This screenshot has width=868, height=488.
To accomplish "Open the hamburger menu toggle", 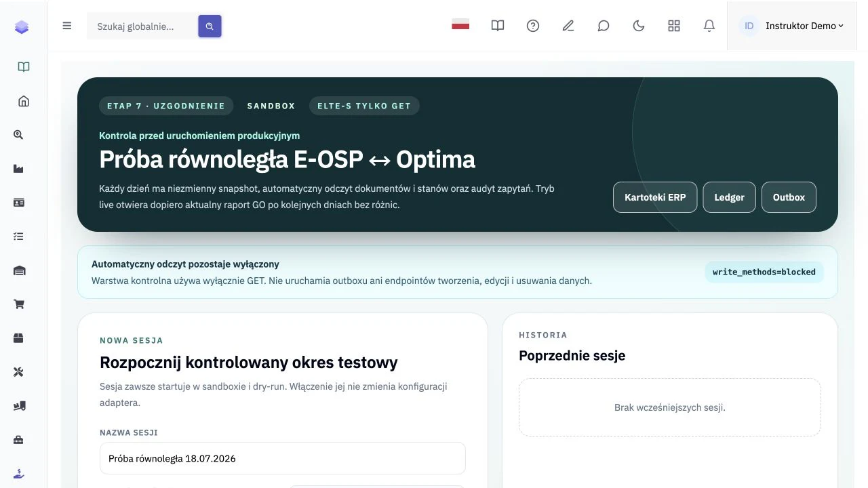I will coord(67,26).
